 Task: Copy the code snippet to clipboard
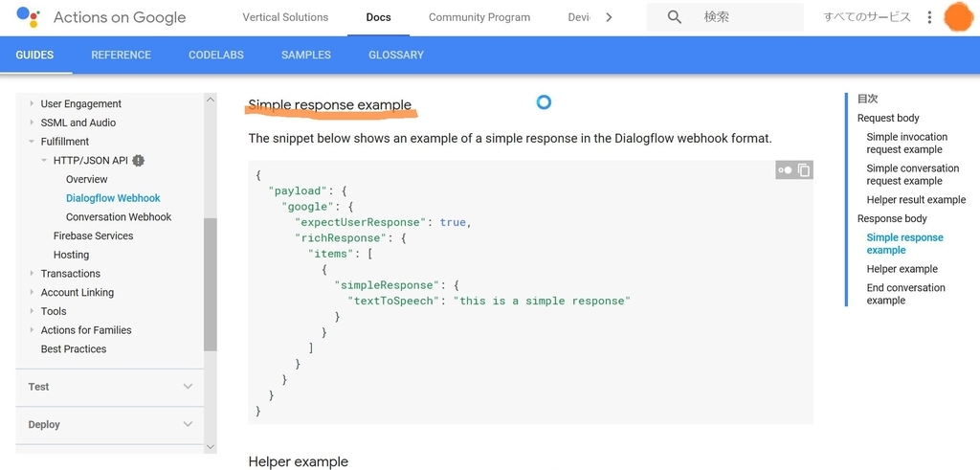pos(804,170)
